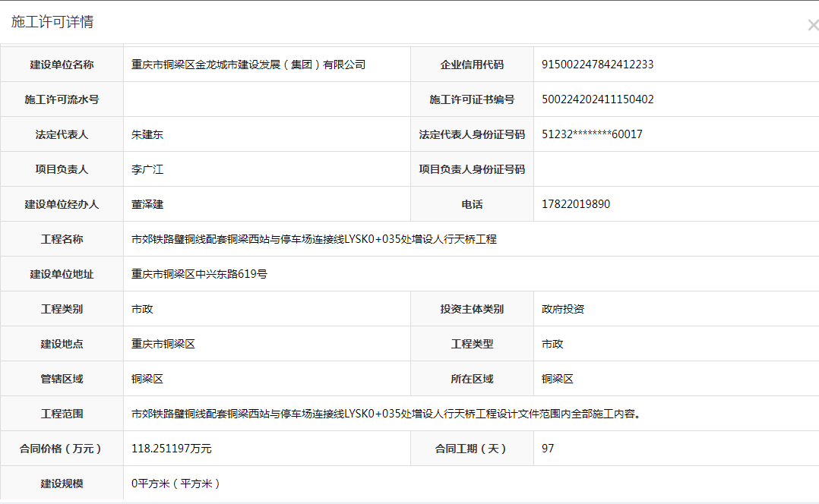Click the masked ID number 51232********60017
The height and width of the screenshot is (504, 819).
592,134
